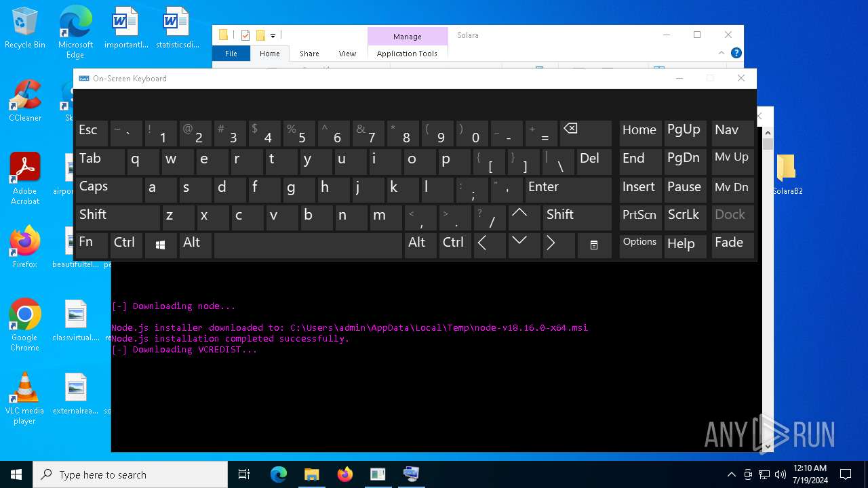Click the Help key on keyboard

pos(684,245)
